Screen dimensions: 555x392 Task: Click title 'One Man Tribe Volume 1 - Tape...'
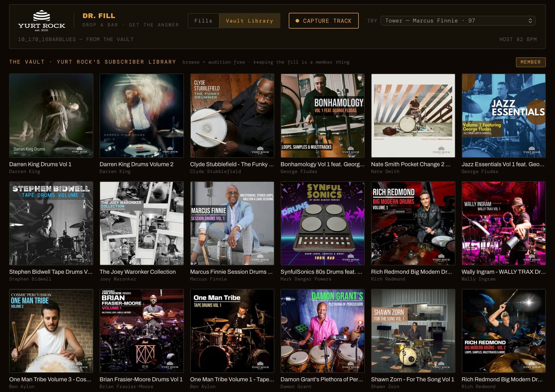pyautogui.click(x=232, y=379)
